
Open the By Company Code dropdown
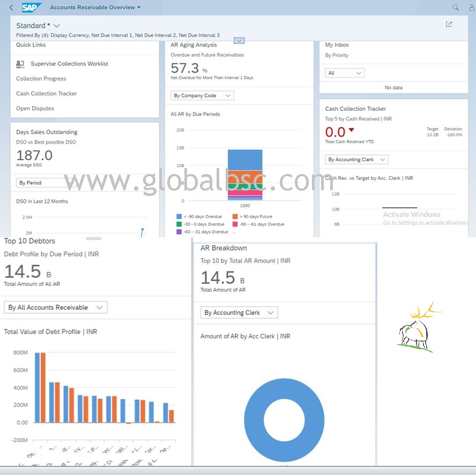202,96
